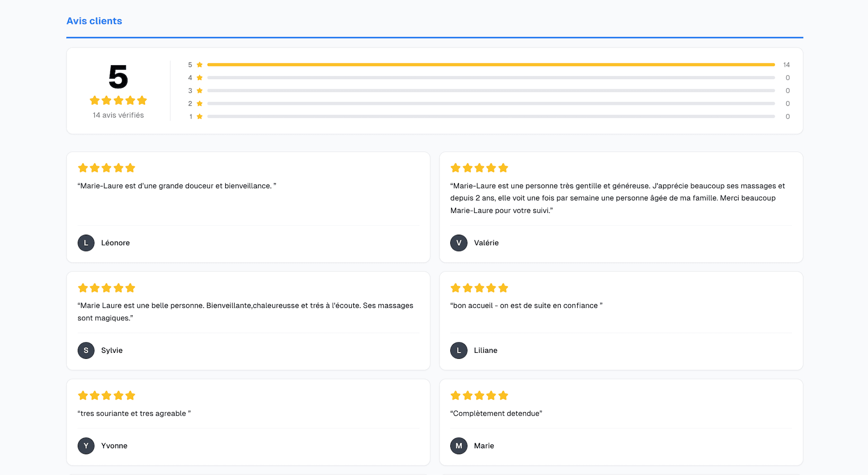Click Yvonne's Y avatar icon
The image size is (868, 475).
(86, 446)
